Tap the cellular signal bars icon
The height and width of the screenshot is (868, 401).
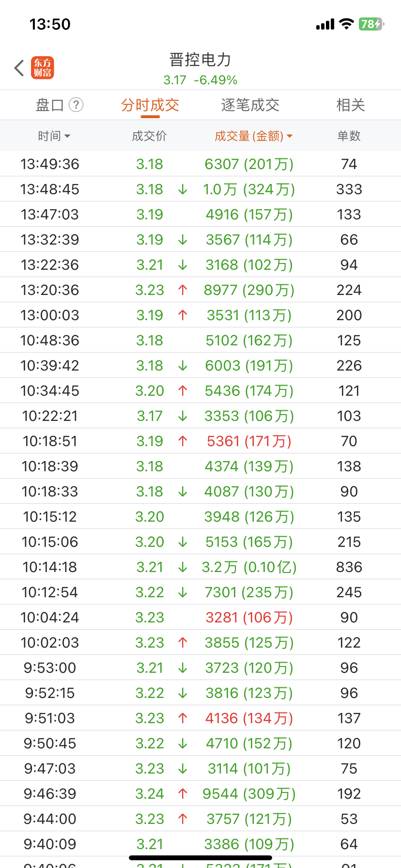pyautogui.click(x=325, y=24)
